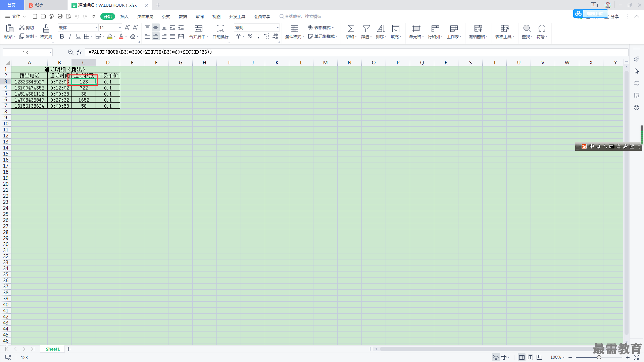Screen dimensions: 644x362
Task: Click the Save icon in quick toolbar
Action: pyautogui.click(x=43, y=16)
